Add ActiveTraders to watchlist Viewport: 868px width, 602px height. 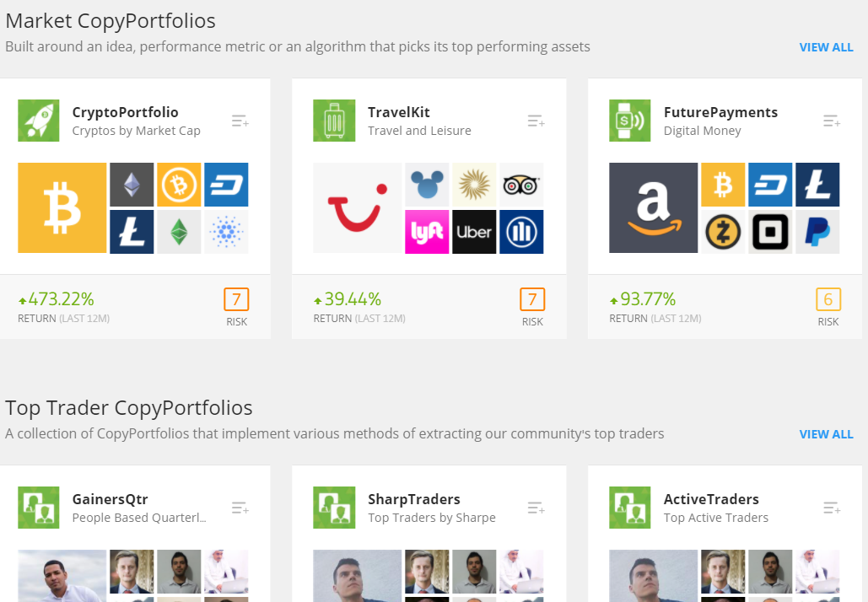832,508
